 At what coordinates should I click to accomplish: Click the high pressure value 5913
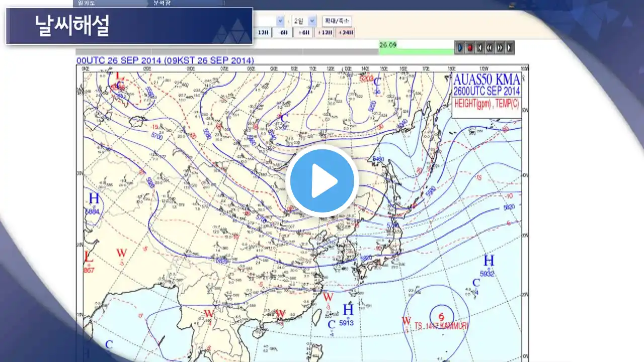pyautogui.click(x=347, y=323)
